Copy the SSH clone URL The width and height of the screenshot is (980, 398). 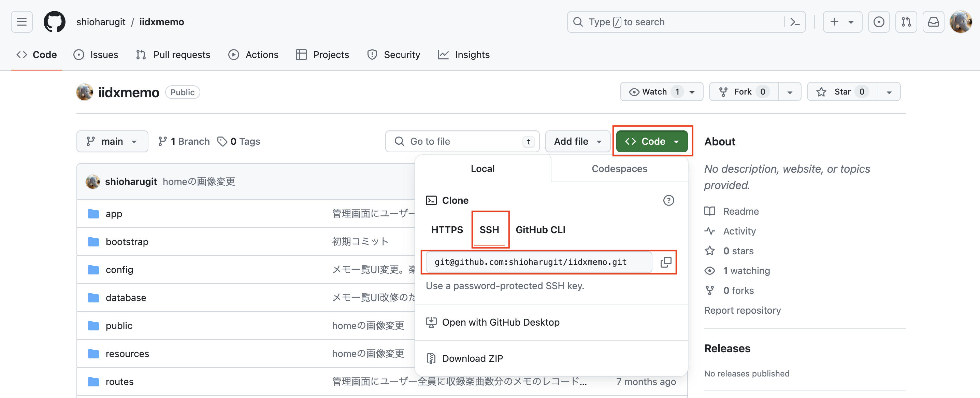[x=666, y=262]
